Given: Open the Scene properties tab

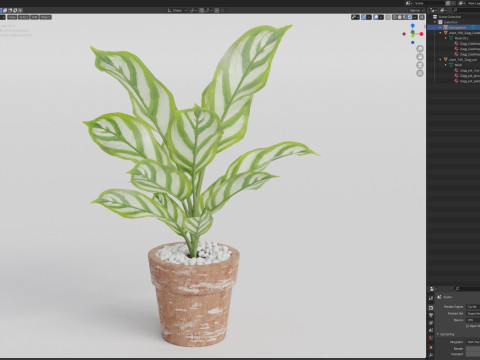Looking at the screenshot, I should [x=431, y=330].
